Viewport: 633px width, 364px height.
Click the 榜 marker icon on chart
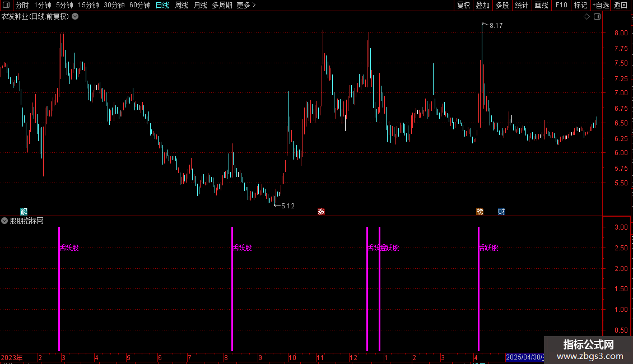480,212
